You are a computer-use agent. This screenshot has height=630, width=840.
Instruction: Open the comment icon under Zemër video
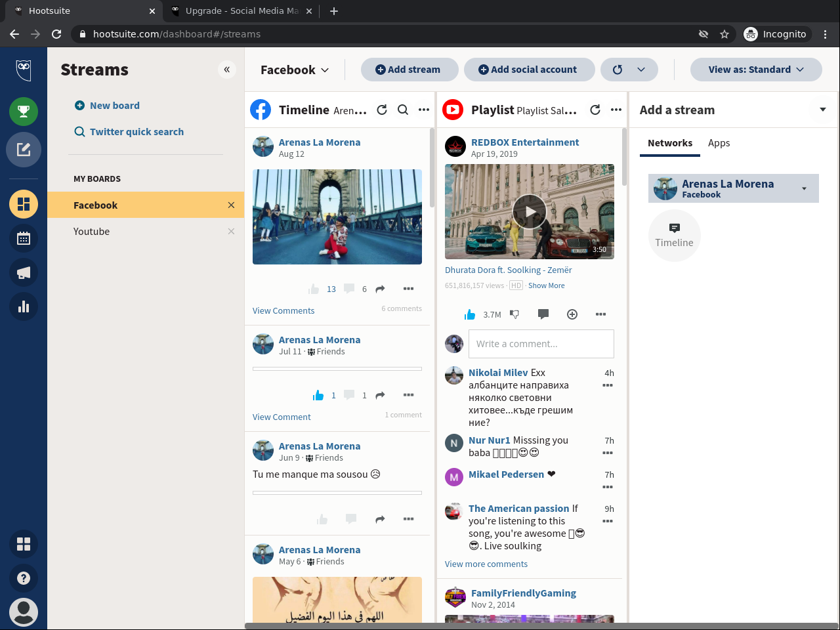(543, 314)
